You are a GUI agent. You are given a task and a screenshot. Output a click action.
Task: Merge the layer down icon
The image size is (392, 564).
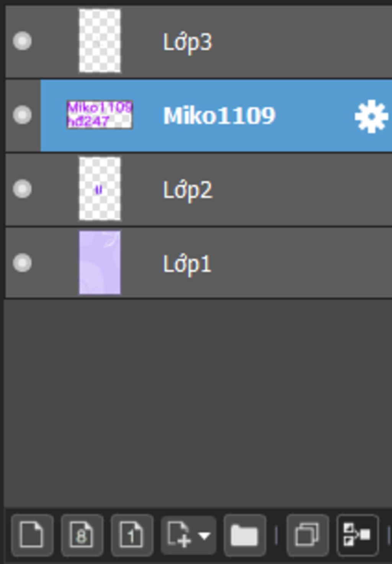click(358, 535)
